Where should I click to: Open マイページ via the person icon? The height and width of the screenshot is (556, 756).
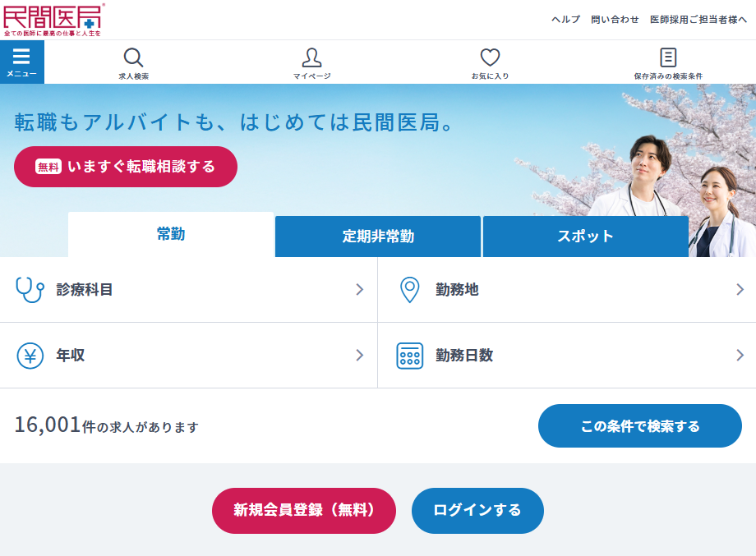(311, 57)
